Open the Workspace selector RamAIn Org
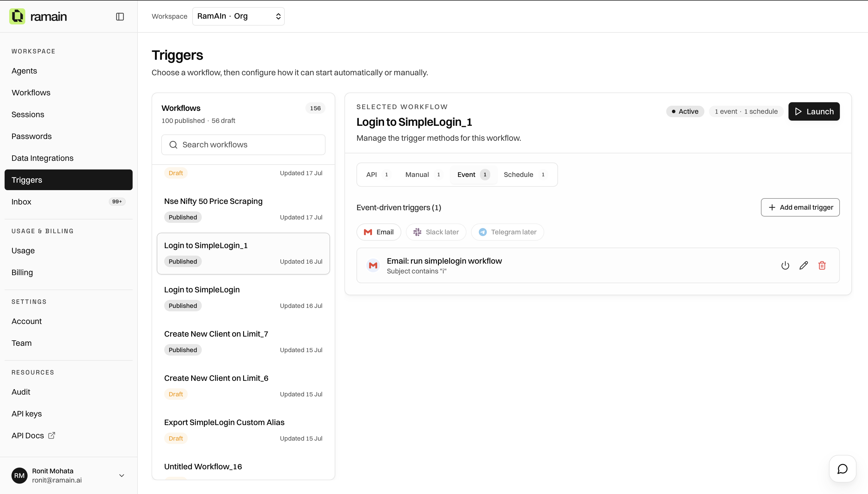 [238, 16]
